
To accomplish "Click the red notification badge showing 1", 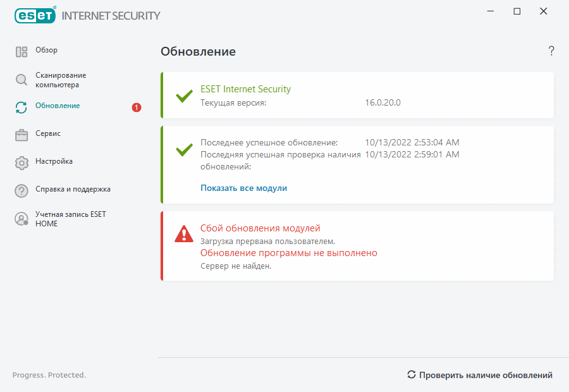I will pyautogui.click(x=135, y=107).
